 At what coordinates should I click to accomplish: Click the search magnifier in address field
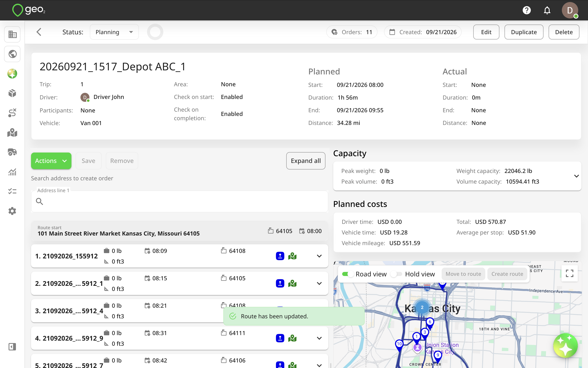[39, 202]
